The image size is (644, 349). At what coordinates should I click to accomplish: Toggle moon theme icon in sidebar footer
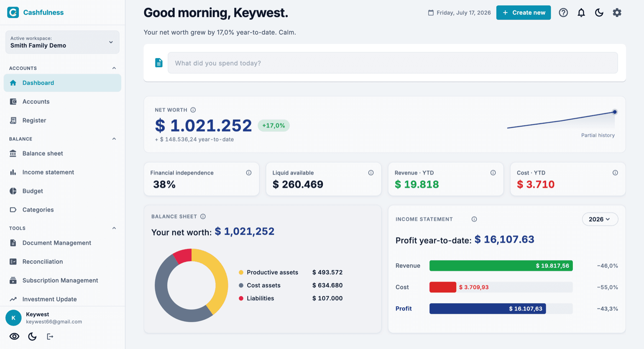32,336
